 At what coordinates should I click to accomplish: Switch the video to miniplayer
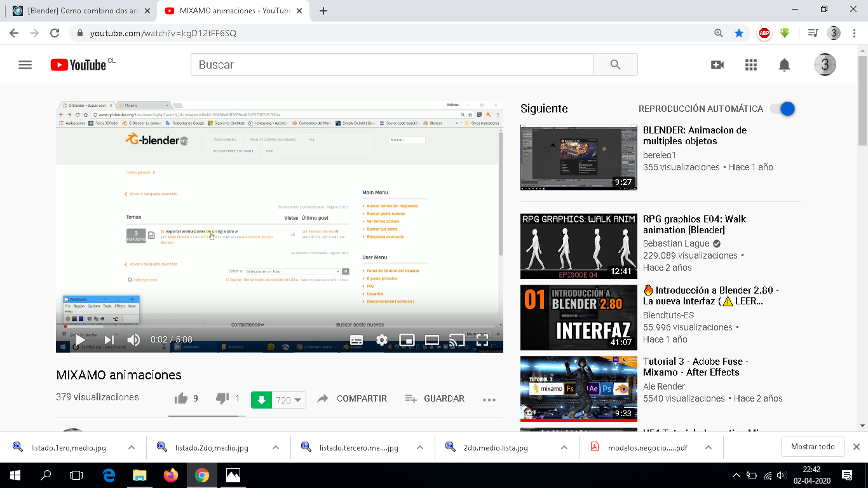coord(407,340)
